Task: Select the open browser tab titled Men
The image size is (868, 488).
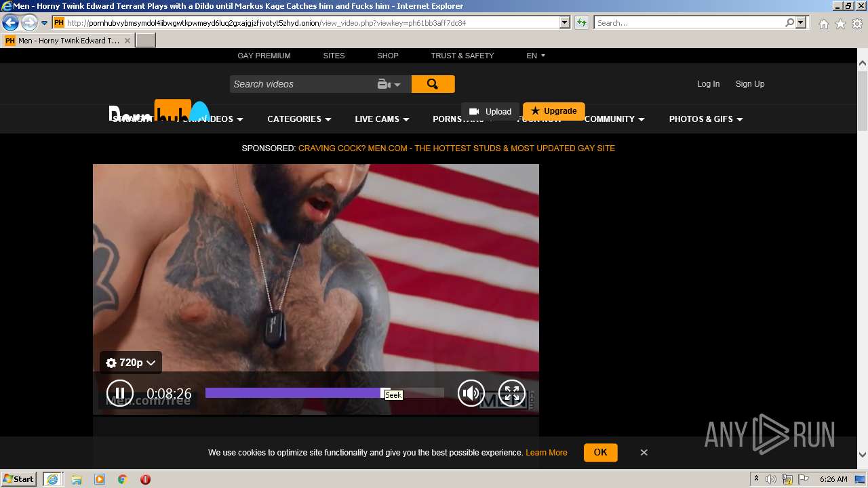Action: click(x=68, y=41)
